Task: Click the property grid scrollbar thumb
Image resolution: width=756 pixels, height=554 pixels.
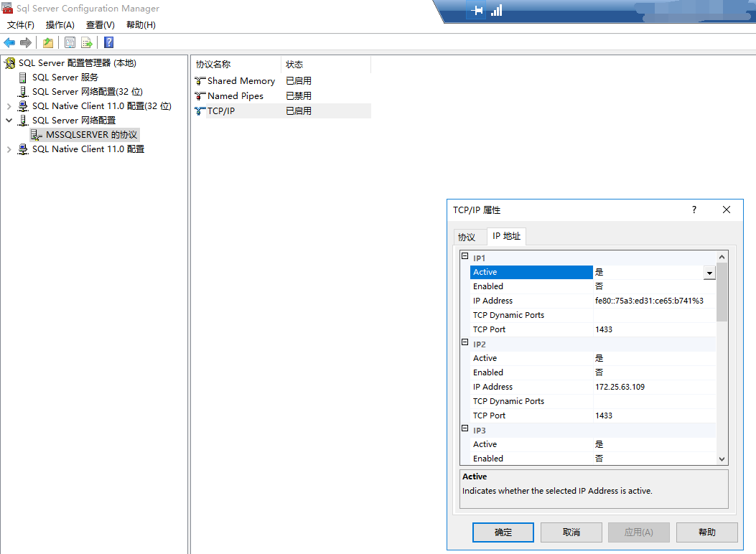Action: pyautogui.click(x=722, y=292)
